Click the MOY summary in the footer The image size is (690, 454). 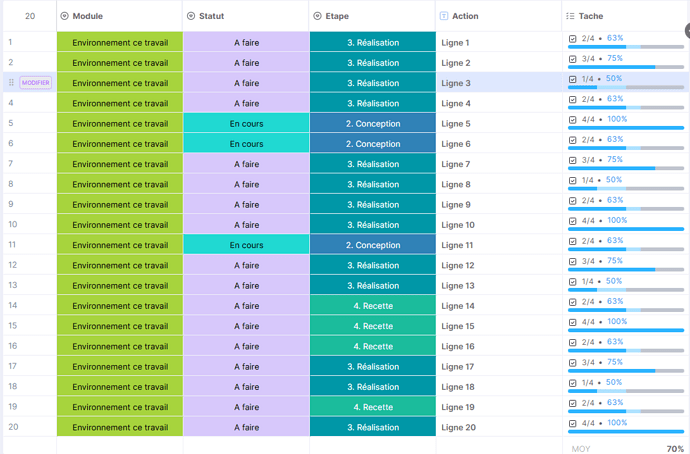580,449
